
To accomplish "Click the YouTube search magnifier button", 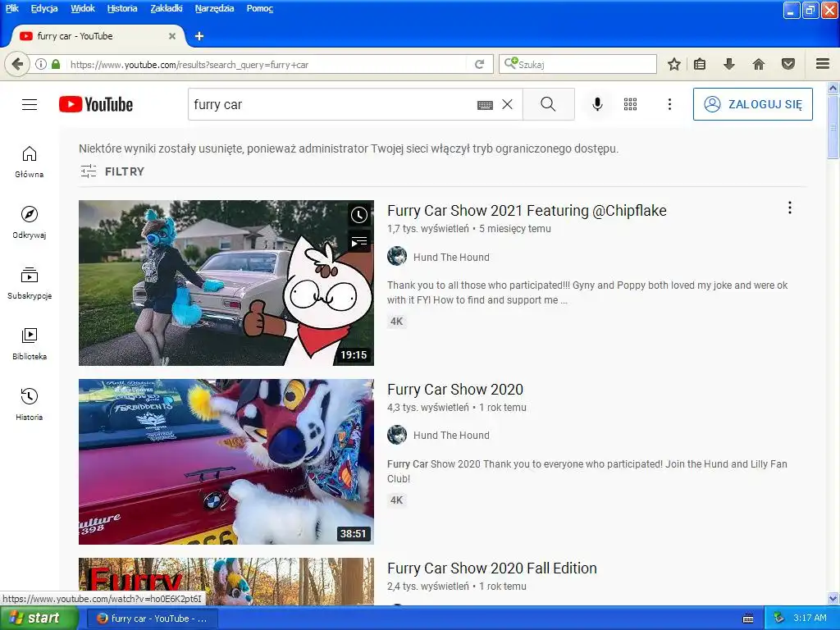I will 548,104.
